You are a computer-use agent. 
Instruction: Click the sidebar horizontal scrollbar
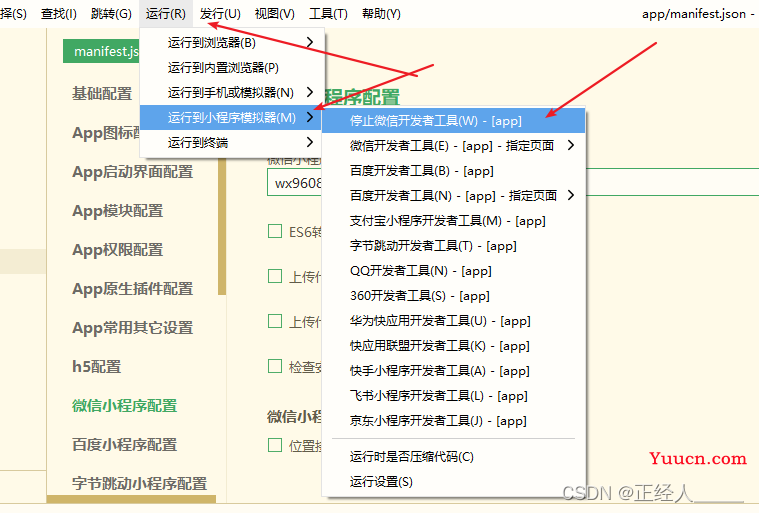tap(131, 498)
